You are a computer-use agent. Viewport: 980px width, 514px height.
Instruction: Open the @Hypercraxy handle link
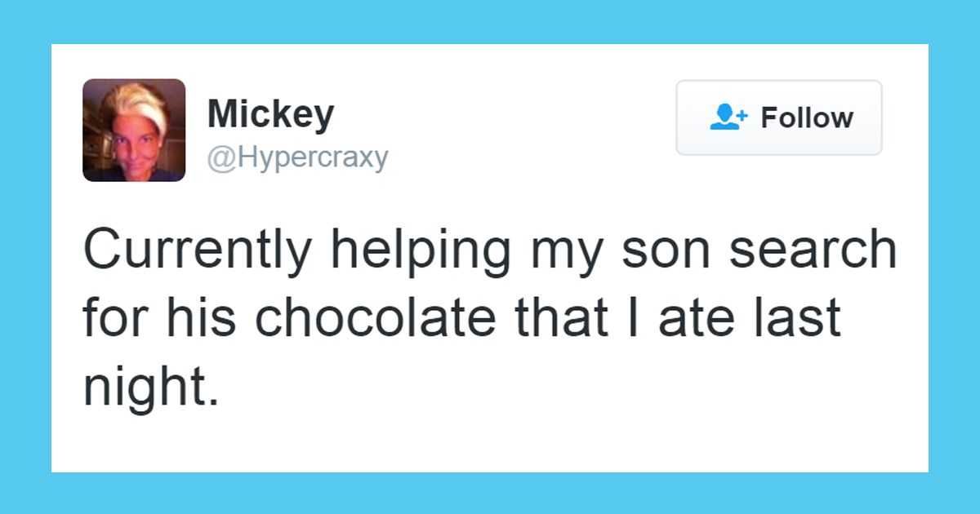[297, 157]
